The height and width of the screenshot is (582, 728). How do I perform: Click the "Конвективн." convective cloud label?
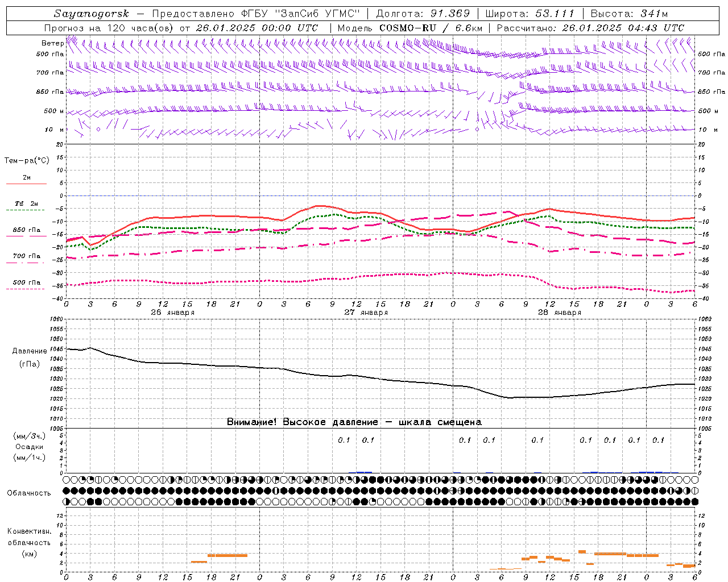[x=29, y=531]
